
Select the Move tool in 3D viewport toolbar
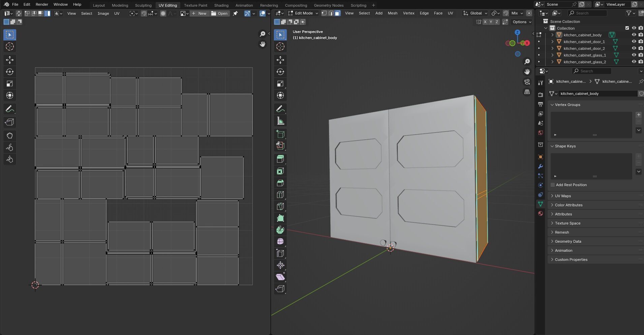(280, 60)
